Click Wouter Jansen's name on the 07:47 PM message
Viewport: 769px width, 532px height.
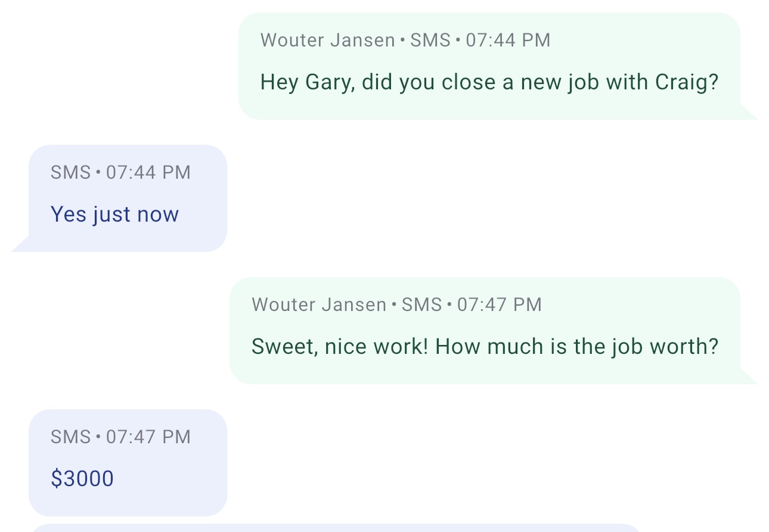[x=319, y=305]
